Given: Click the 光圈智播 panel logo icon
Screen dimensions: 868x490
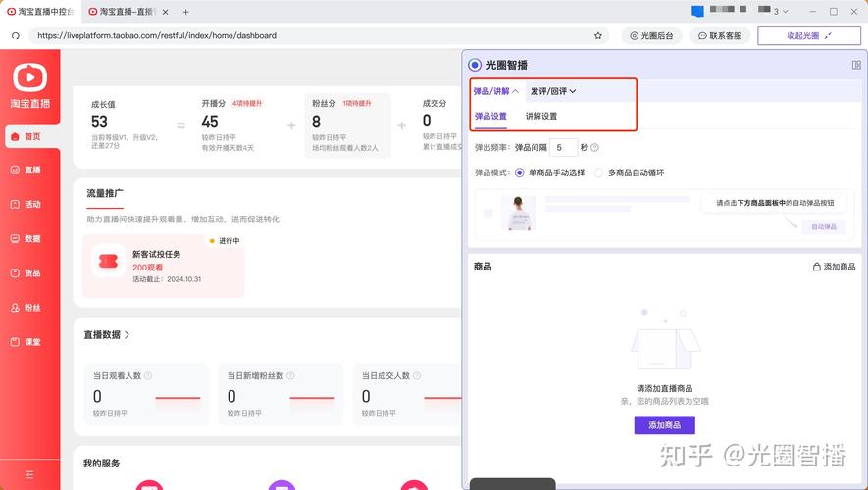Looking at the screenshot, I should tap(475, 65).
